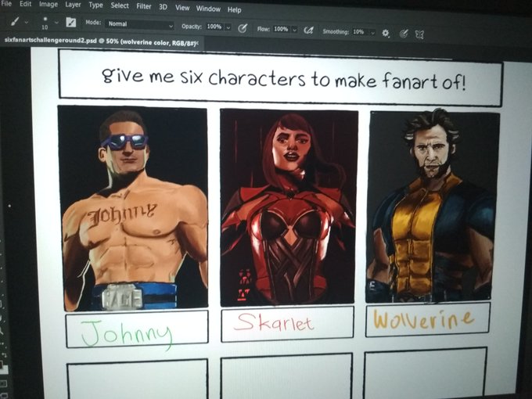Click the Flow label scrubby slider

click(x=264, y=29)
